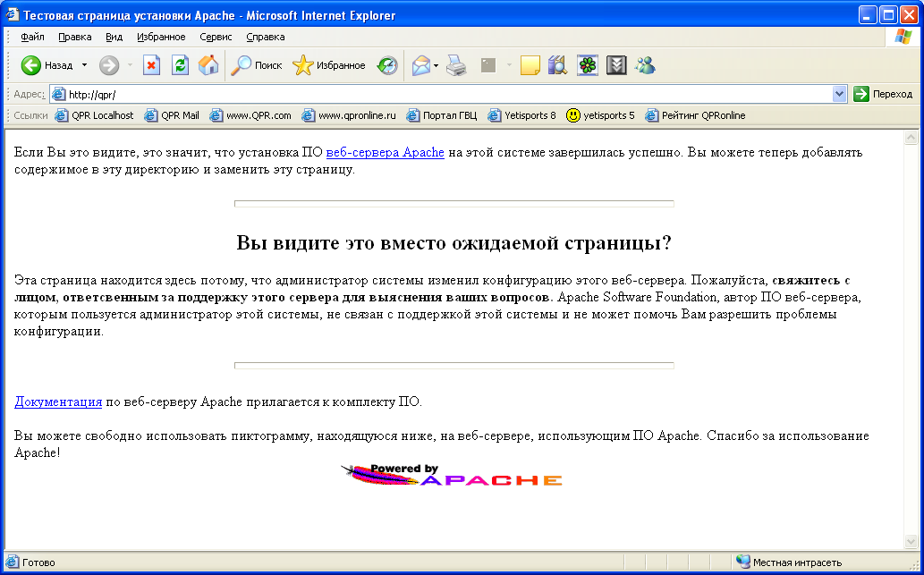Viewport: 924px width, 575px height.
Task: Click the download manager double-arrow icon
Action: tap(616, 65)
